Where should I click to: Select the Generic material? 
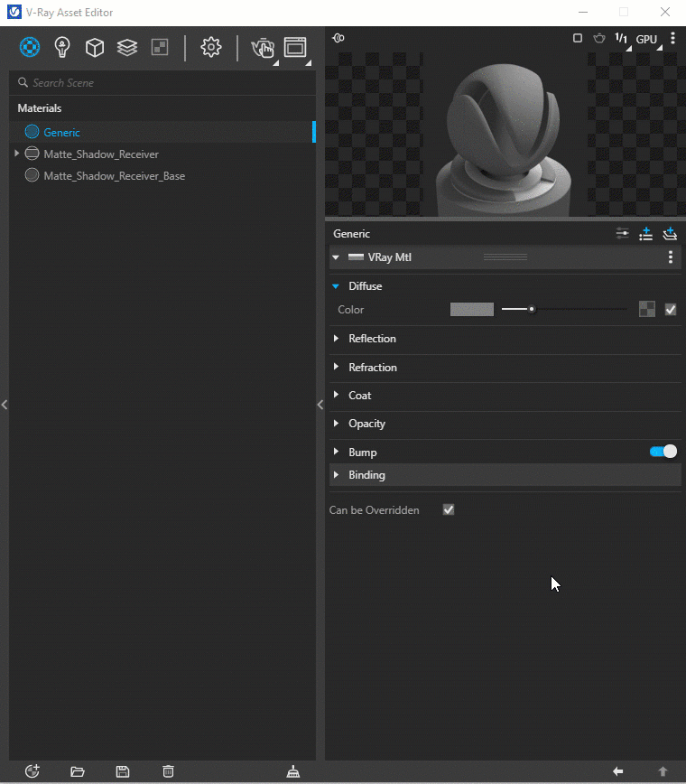pos(162,132)
